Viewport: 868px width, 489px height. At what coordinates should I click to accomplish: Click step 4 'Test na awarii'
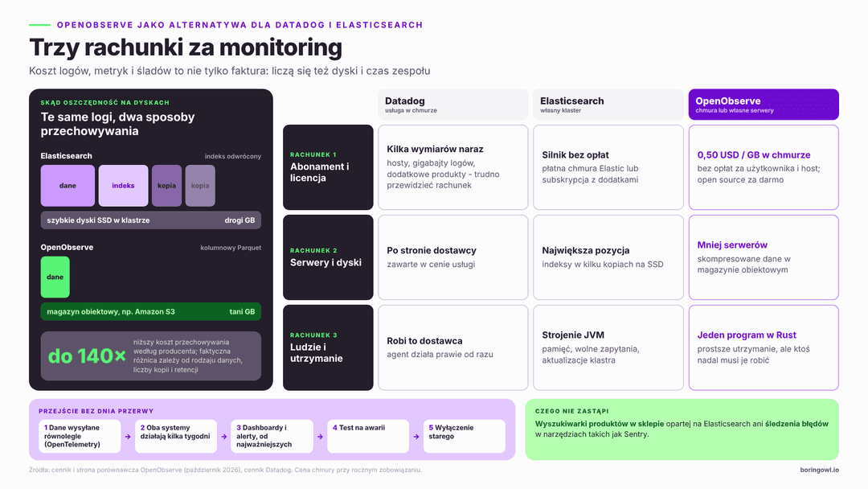tap(368, 436)
